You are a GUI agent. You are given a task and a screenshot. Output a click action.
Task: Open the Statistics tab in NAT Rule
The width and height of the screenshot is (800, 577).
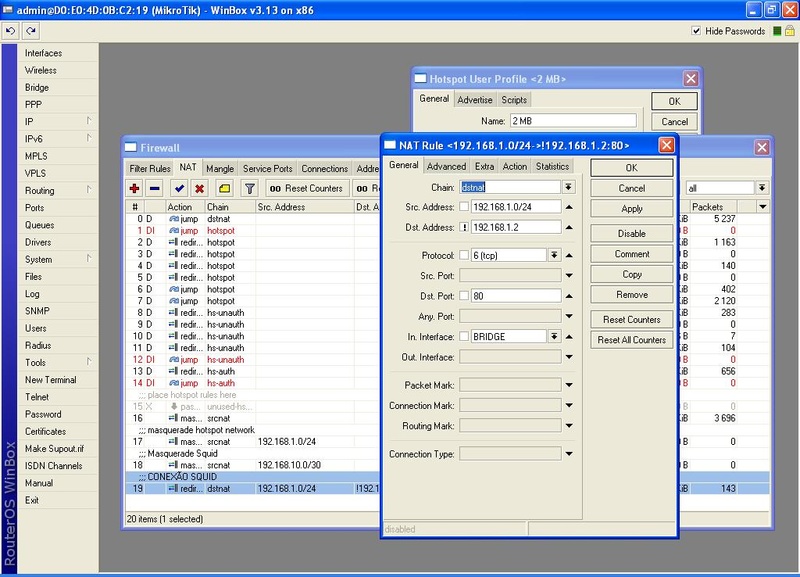tap(552, 166)
